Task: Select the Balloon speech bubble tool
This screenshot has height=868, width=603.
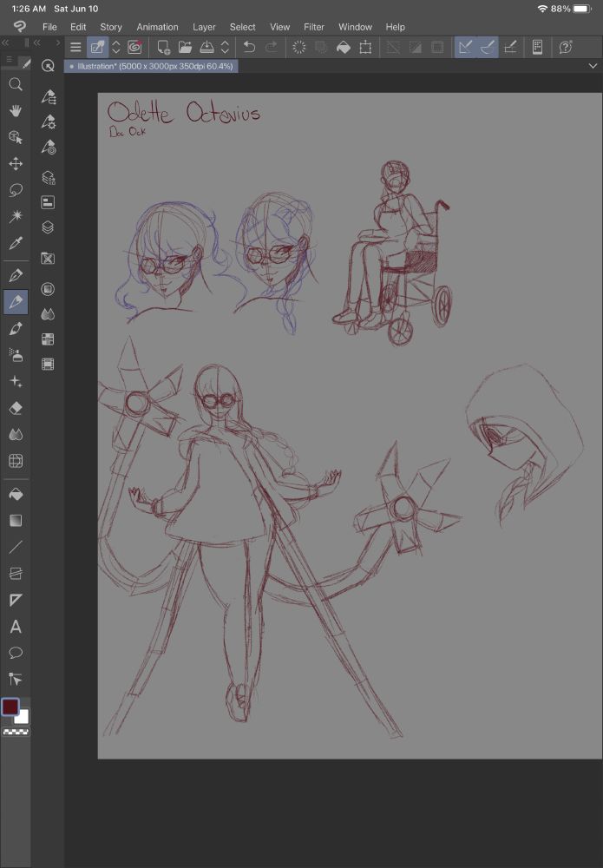Action: point(16,654)
